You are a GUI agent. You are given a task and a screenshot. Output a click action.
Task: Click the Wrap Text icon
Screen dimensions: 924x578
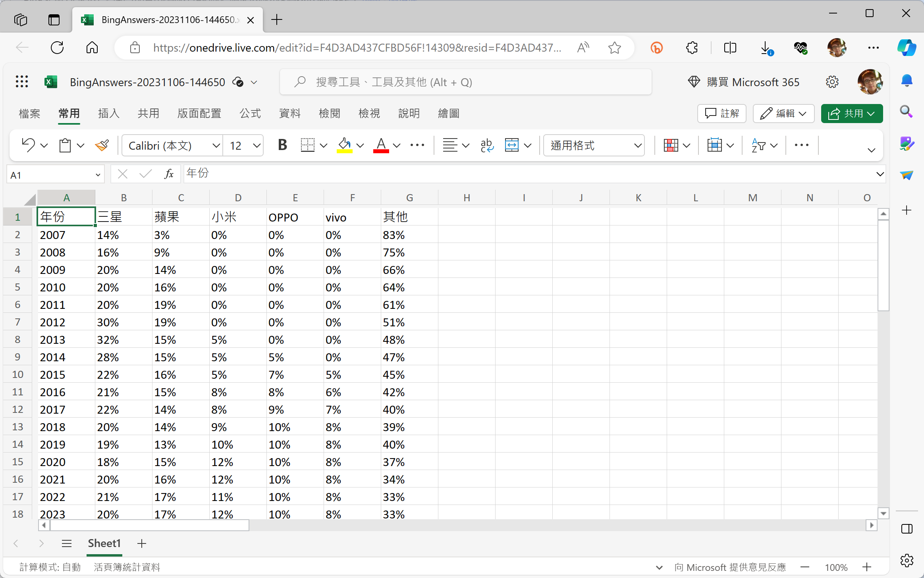[487, 145]
